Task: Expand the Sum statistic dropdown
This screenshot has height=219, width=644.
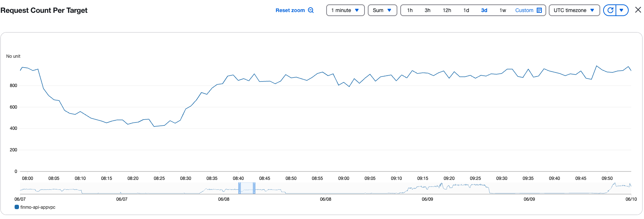Action: 382,10
